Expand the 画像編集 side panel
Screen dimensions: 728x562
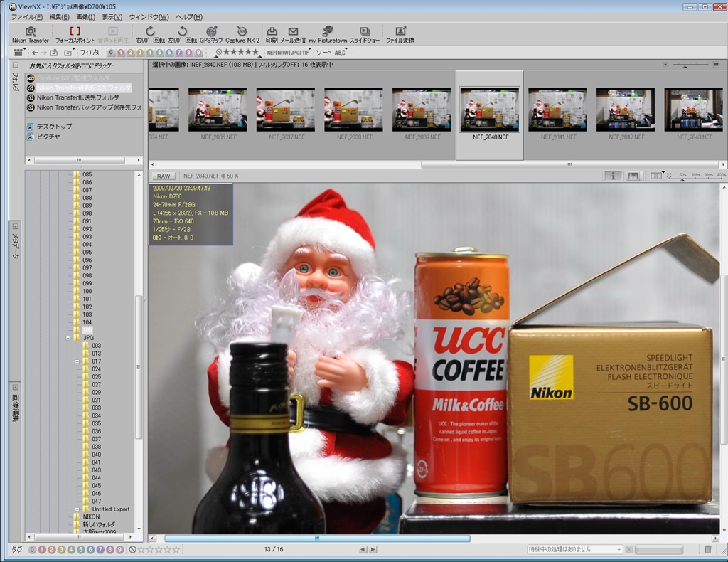click(15, 387)
